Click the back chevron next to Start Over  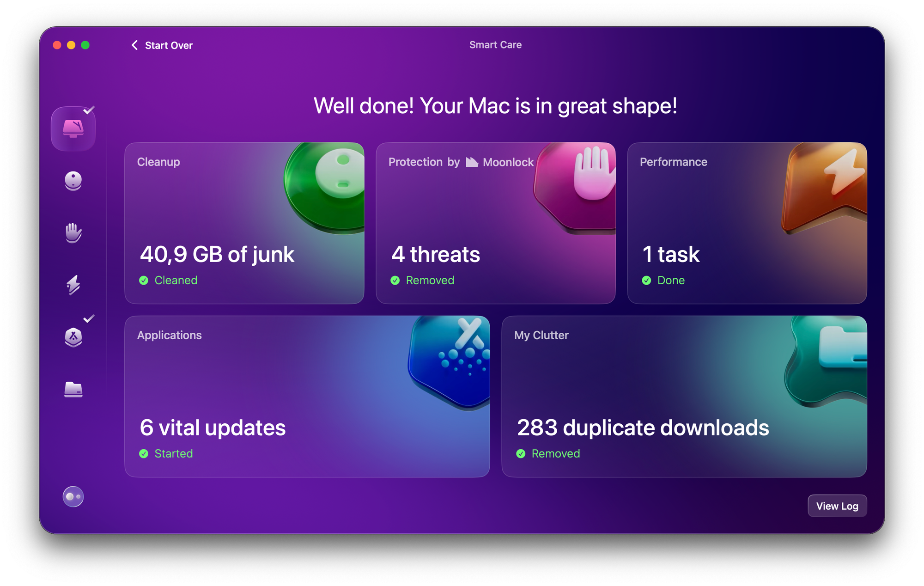[134, 45]
